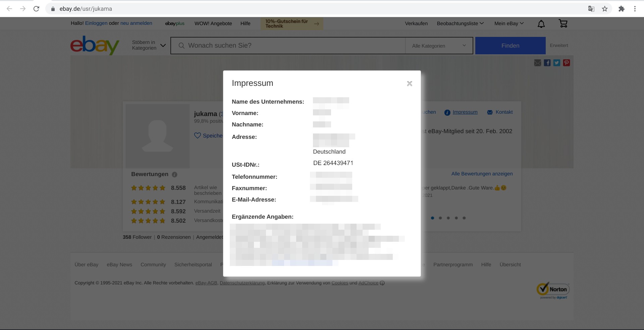Click Alle Bewertungen anzeigen
The height and width of the screenshot is (330, 644).
482,174
